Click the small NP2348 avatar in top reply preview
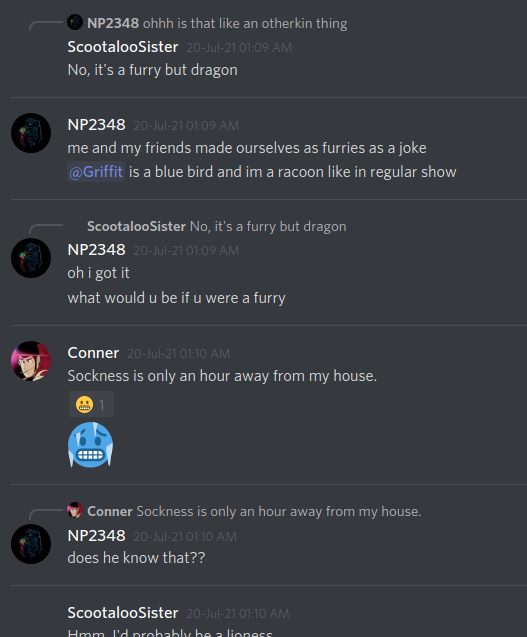This screenshot has width=527, height=637. coord(75,22)
